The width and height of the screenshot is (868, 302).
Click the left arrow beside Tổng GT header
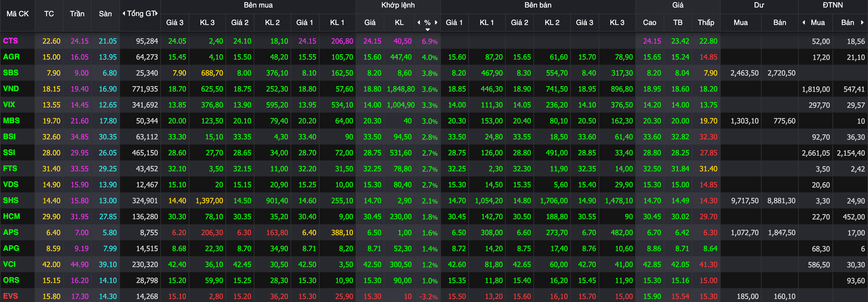coord(124,14)
